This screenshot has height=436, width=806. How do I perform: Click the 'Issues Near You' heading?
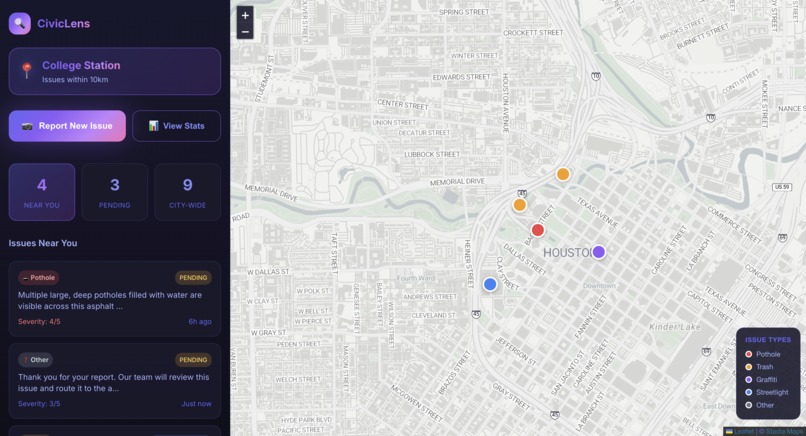pyautogui.click(x=43, y=243)
